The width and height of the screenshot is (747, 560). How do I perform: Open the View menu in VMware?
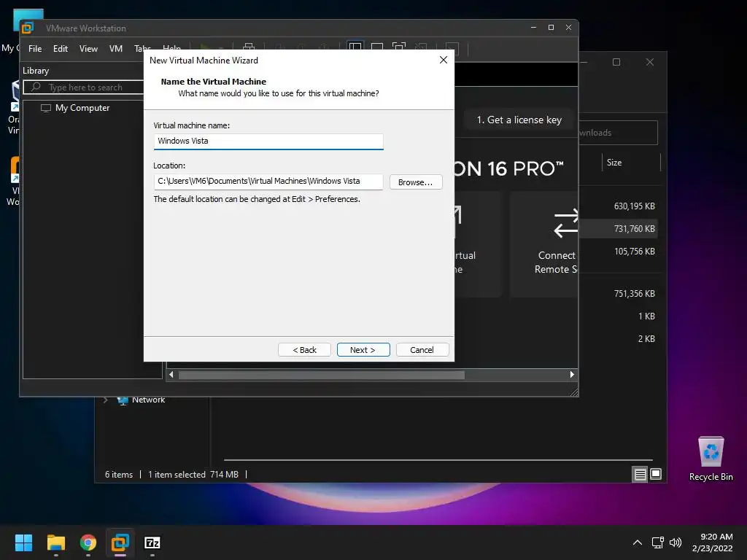(88, 49)
